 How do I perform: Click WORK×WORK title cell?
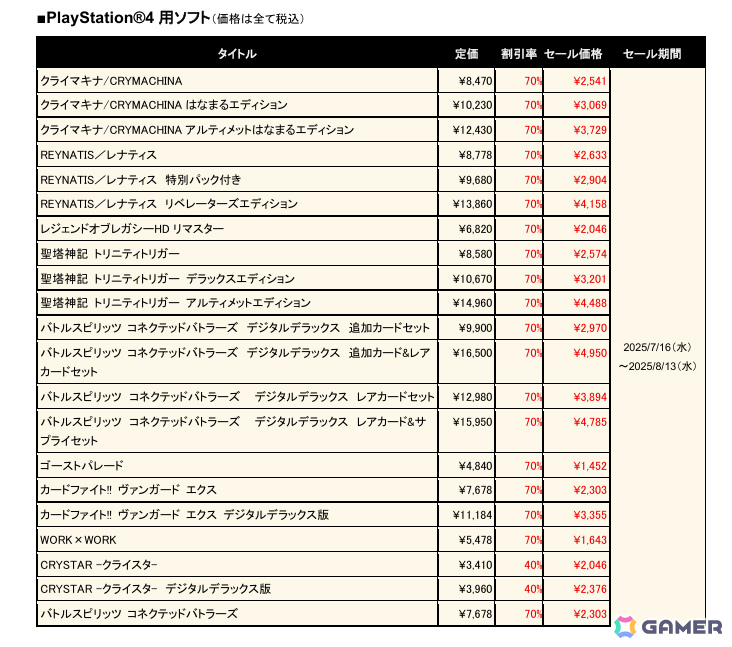(78, 540)
